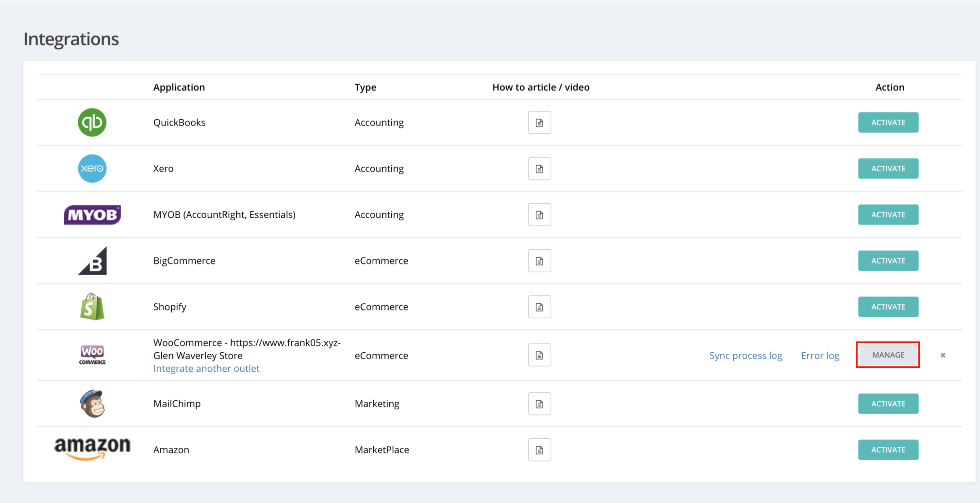The height and width of the screenshot is (503, 980).
Task: Click the QuickBooks logo
Action: (x=92, y=122)
